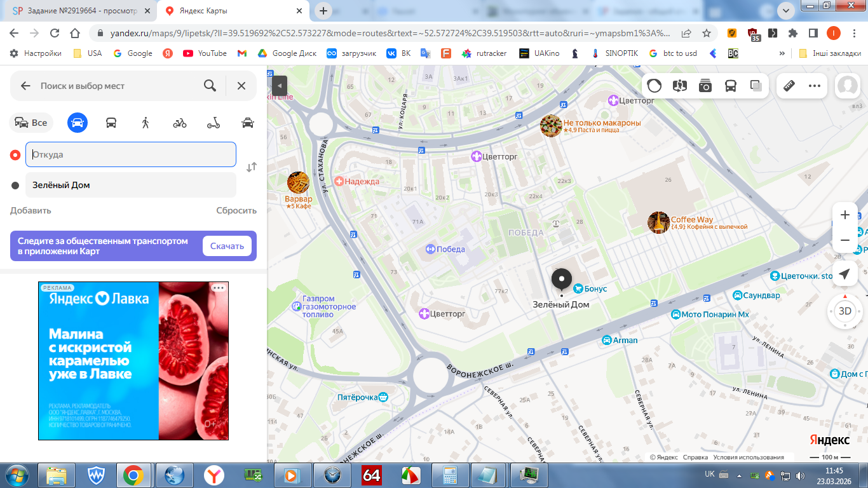Screen dimensions: 868x488
Task: Open Chrome from the taskbar
Action: click(x=133, y=475)
